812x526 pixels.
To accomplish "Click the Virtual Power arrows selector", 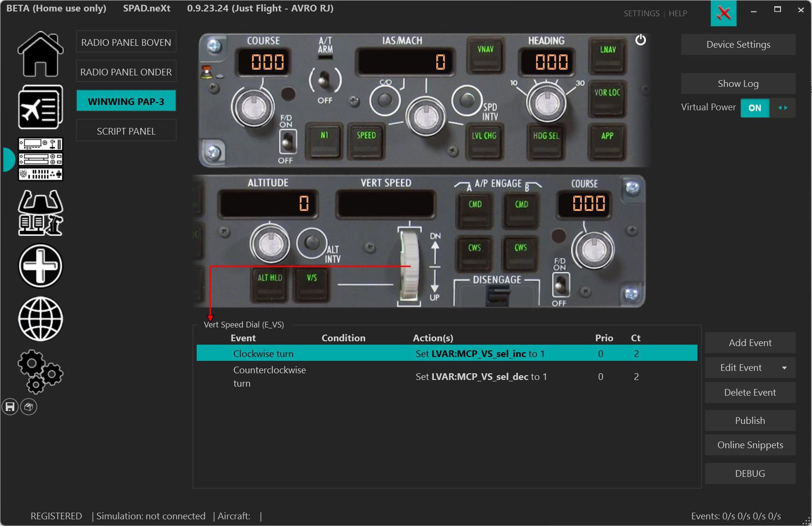I will click(x=782, y=108).
